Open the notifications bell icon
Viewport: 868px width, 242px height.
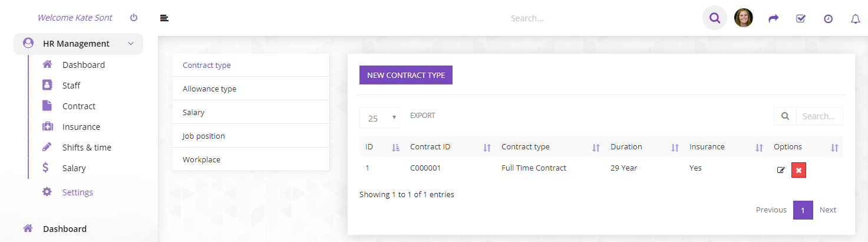[856, 19]
